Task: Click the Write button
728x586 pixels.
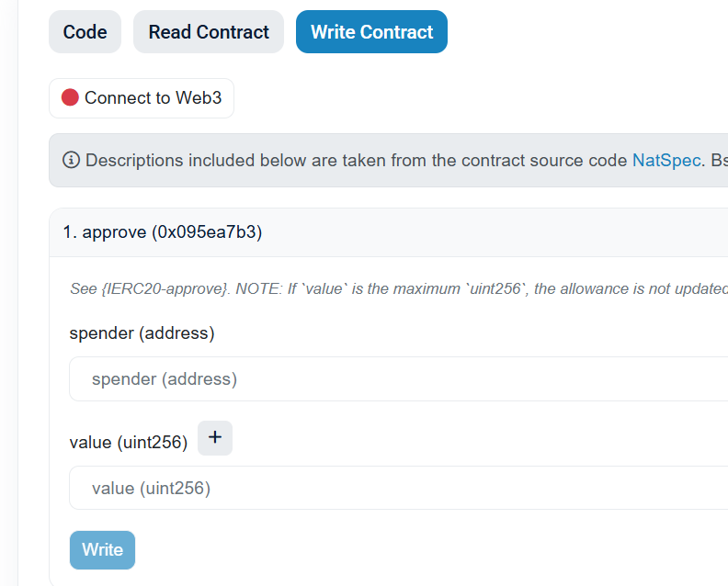Action: 103,550
